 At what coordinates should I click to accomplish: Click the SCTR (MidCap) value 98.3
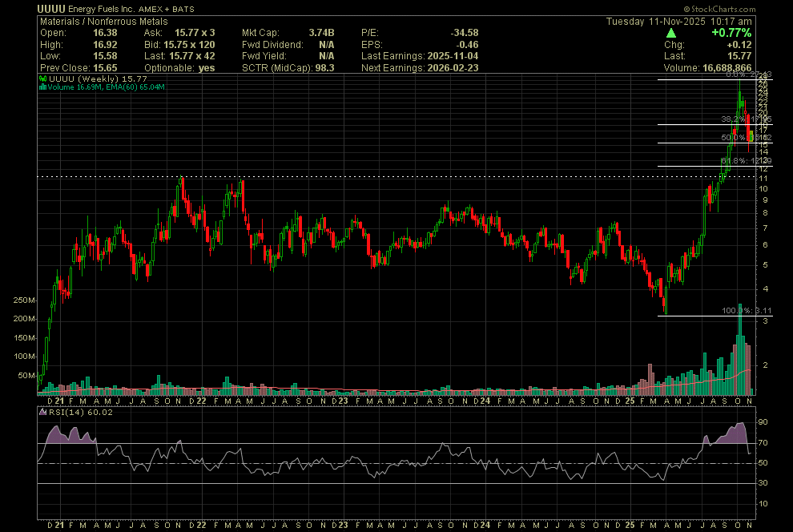324,68
